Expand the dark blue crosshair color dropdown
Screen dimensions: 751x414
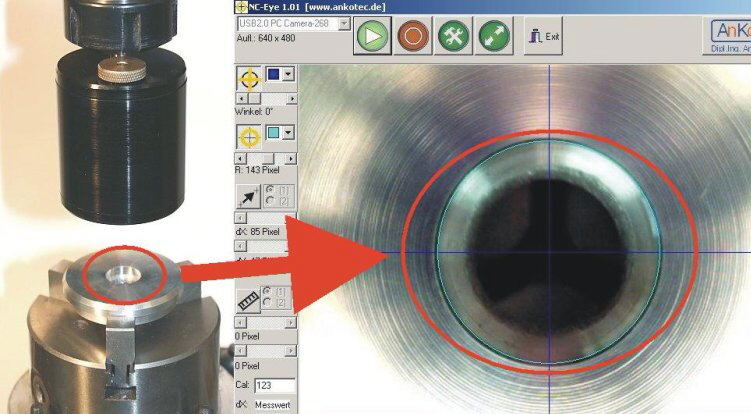(x=290, y=75)
